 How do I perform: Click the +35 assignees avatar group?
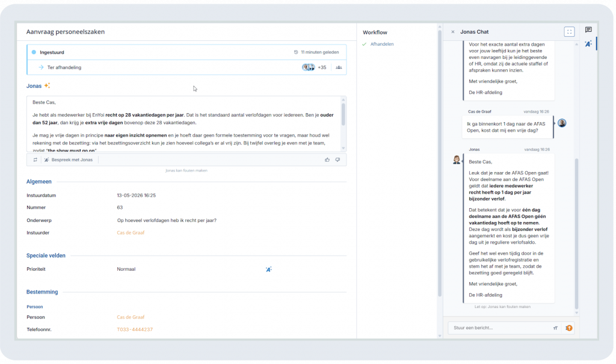coord(314,67)
